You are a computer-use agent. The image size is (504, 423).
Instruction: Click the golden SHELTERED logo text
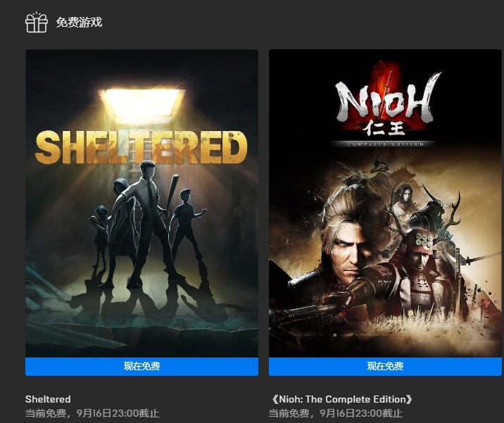click(141, 147)
